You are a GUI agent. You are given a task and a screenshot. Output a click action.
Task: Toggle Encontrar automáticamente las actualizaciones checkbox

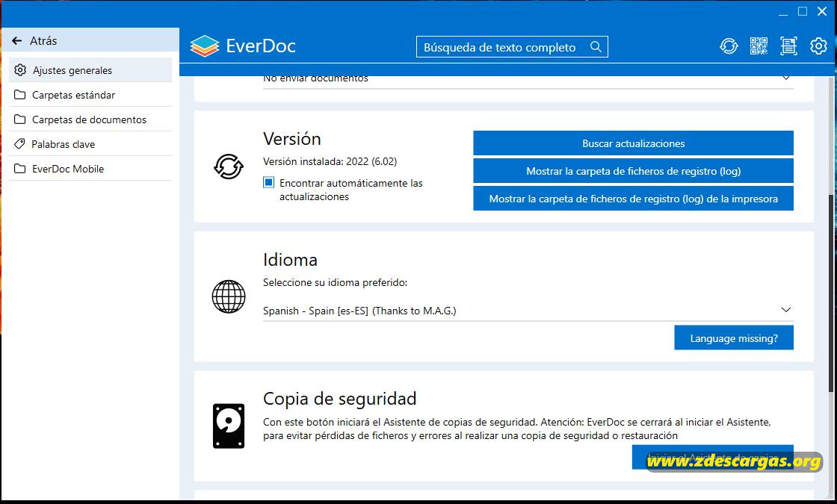(269, 183)
